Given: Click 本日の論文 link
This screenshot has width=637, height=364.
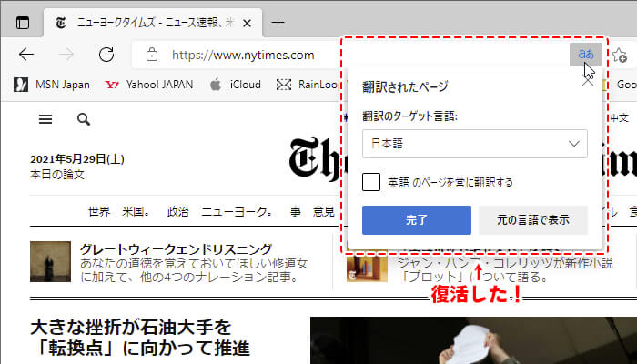Looking at the screenshot, I should 56,175.
